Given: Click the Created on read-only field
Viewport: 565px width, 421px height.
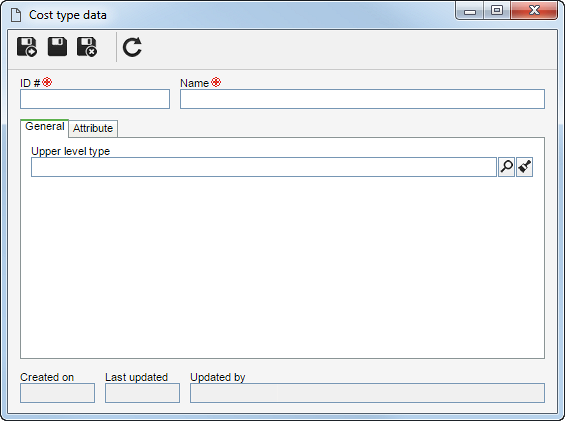Looking at the screenshot, I should [57, 393].
